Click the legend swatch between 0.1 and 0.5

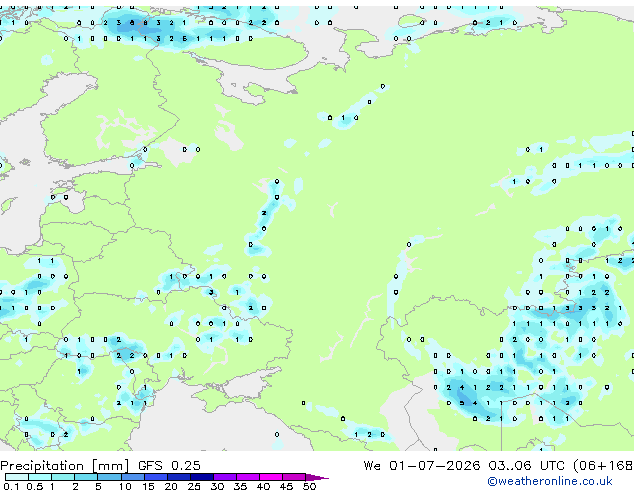[x=17, y=477]
